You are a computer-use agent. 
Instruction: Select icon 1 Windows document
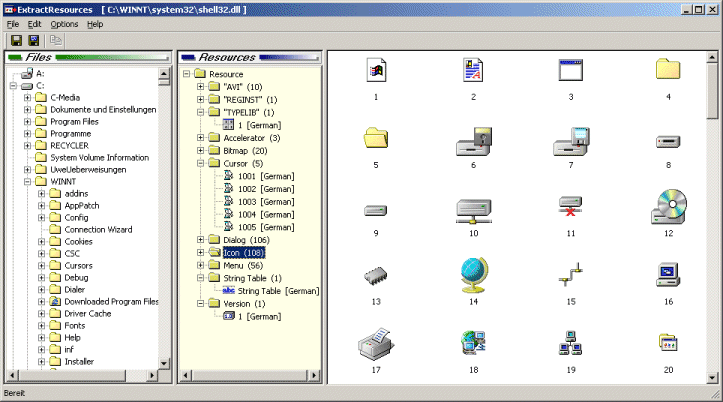coord(376,71)
